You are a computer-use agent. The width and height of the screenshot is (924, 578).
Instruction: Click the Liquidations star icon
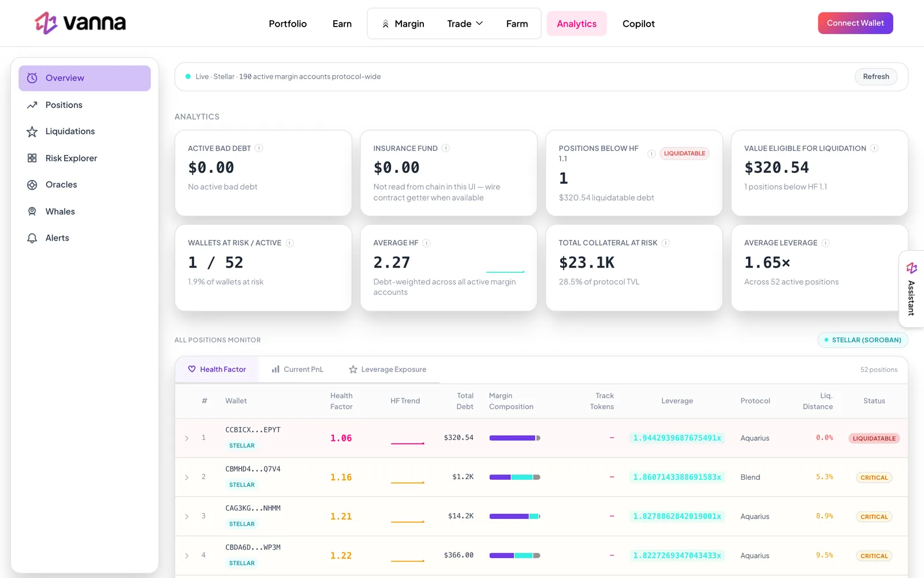pos(32,132)
